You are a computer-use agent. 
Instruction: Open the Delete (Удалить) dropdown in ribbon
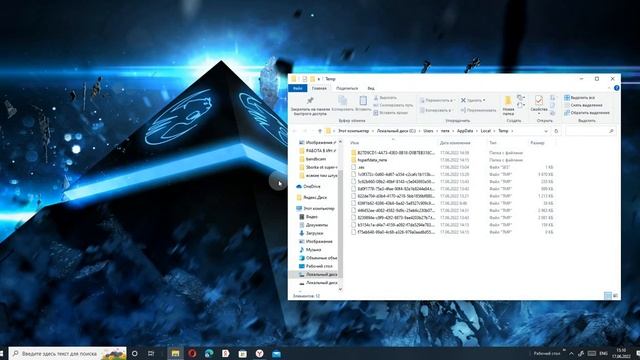pos(473,100)
